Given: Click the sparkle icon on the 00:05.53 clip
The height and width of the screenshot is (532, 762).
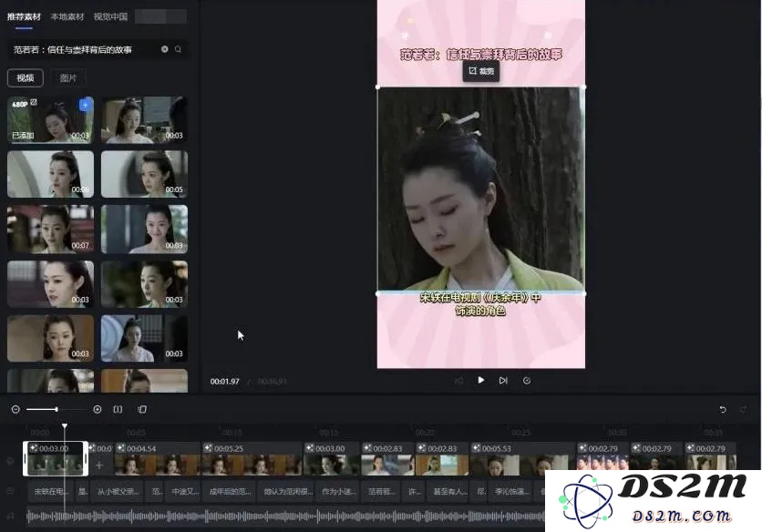Looking at the screenshot, I should point(476,448).
